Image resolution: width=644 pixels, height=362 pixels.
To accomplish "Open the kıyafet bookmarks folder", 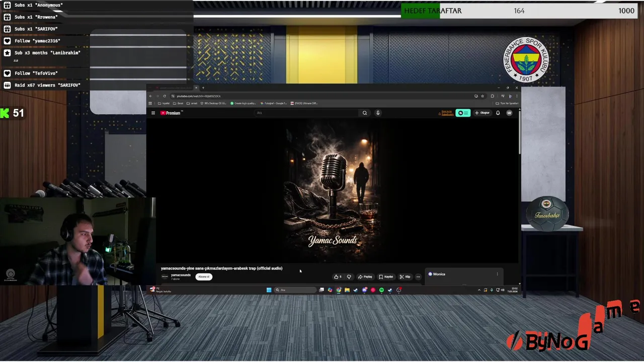I will (x=164, y=103).
